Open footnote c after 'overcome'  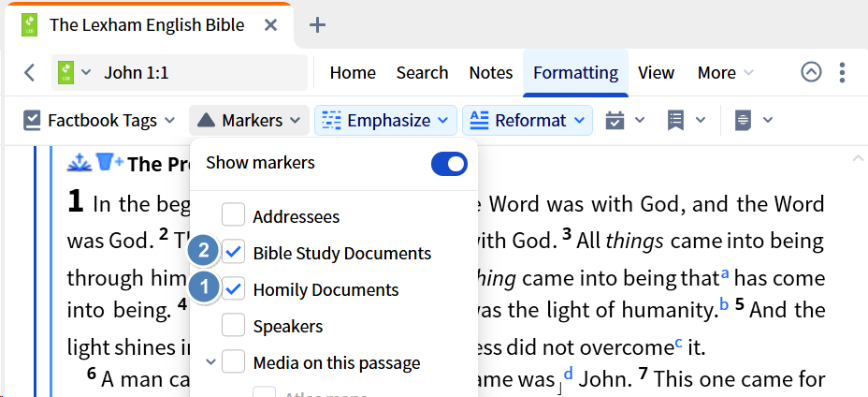pos(678,342)
